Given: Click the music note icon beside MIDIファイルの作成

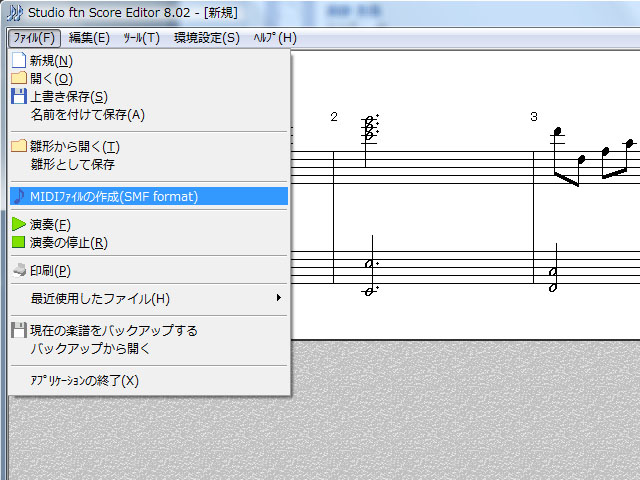Looking at the screenshot, I should pyautogui.click(x=19, y=196).
